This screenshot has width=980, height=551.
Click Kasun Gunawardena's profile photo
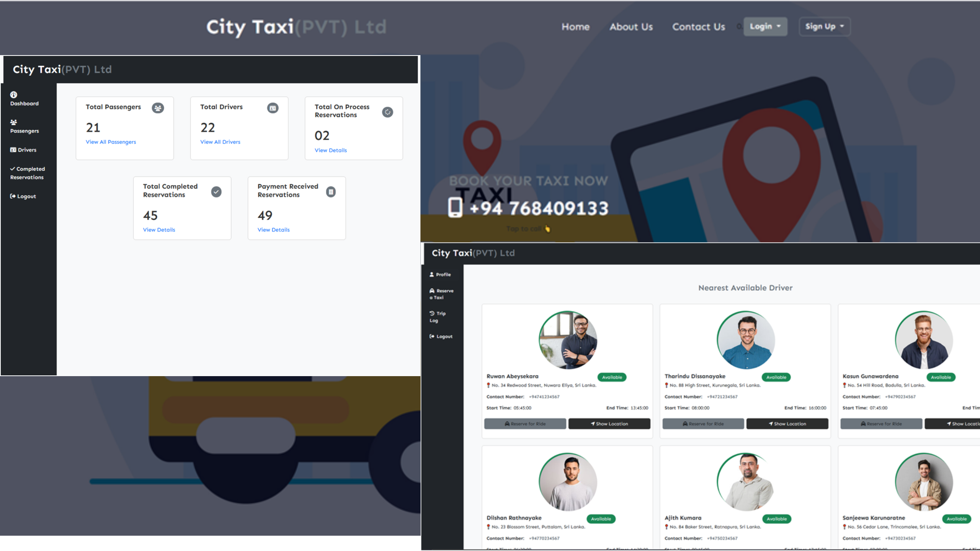click(x=924, y=340)
